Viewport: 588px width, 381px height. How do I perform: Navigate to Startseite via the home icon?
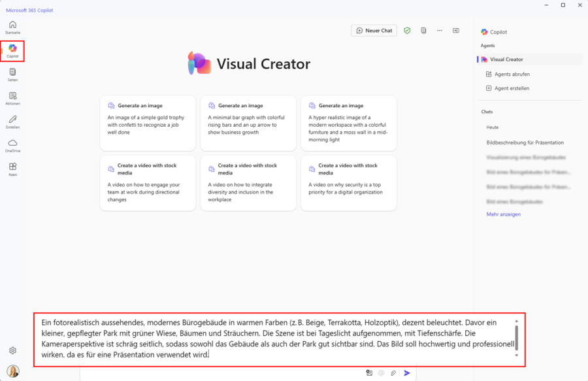point(12,25)
